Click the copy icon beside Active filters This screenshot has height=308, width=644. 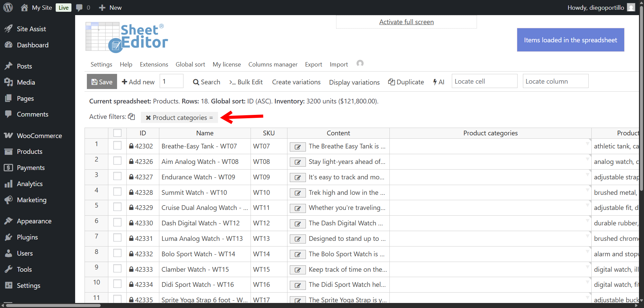[x=131, y=117]
